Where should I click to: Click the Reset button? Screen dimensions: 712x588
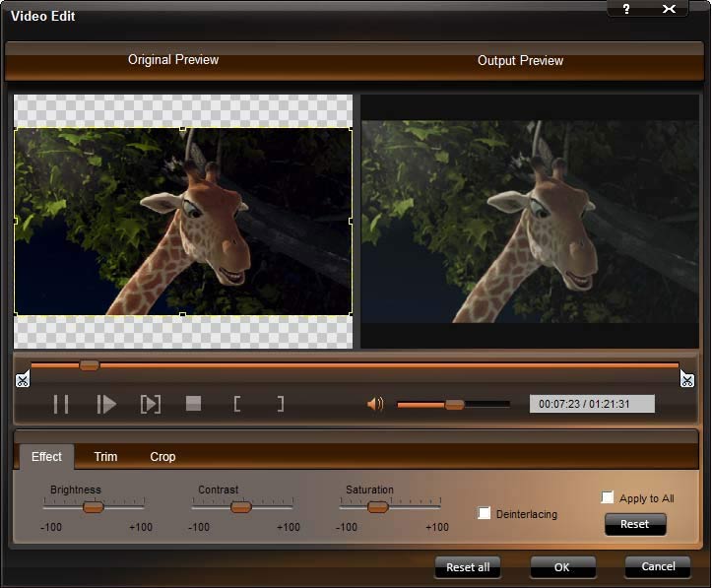(x=635, y=524)
